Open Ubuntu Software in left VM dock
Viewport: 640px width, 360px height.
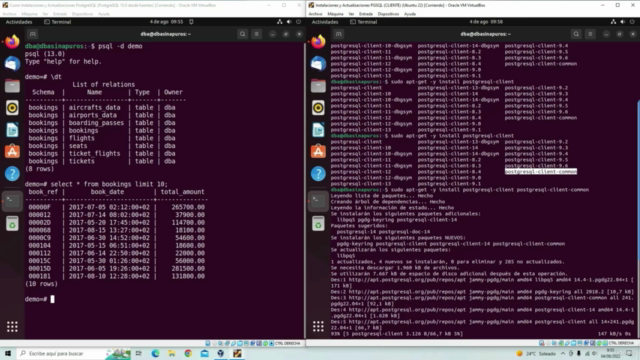click(x=12, y=152)
